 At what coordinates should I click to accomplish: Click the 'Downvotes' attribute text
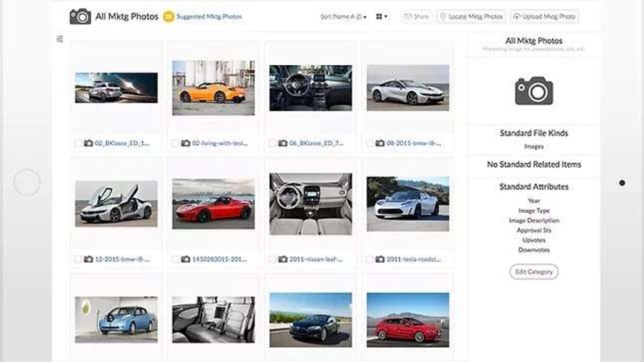[x=534, y=250]
